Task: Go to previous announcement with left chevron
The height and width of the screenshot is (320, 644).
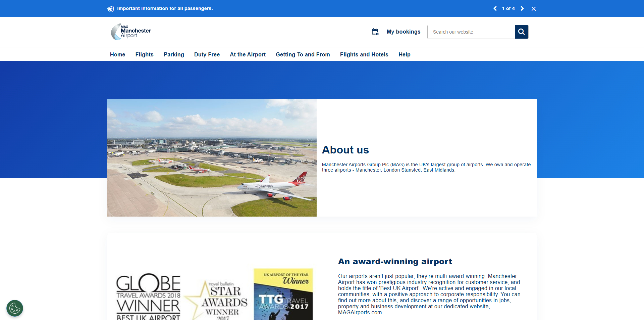Action: pos(495,8)
